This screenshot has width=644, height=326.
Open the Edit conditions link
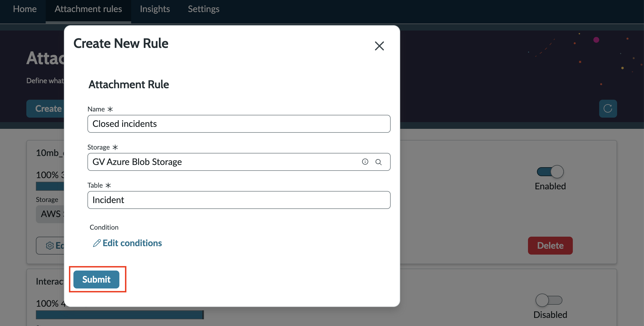[128, 243]
